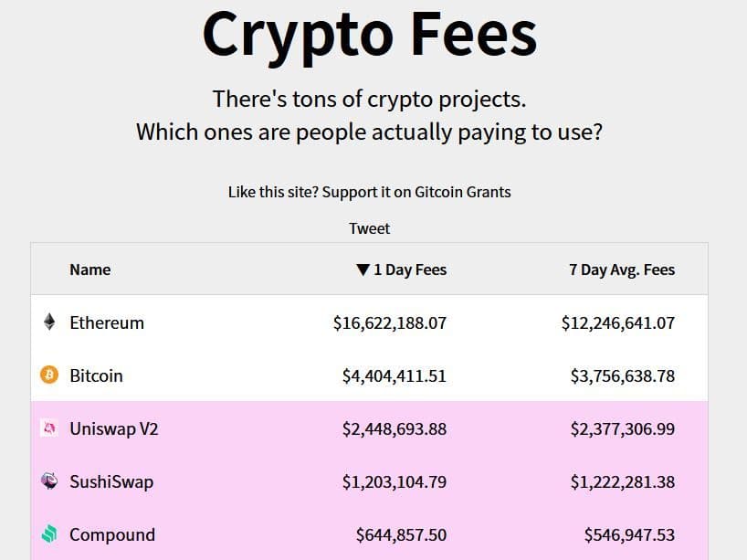Click the green Compound logo icon
Image resolution: width=747 pixels, height=560 pixels.
49,534
